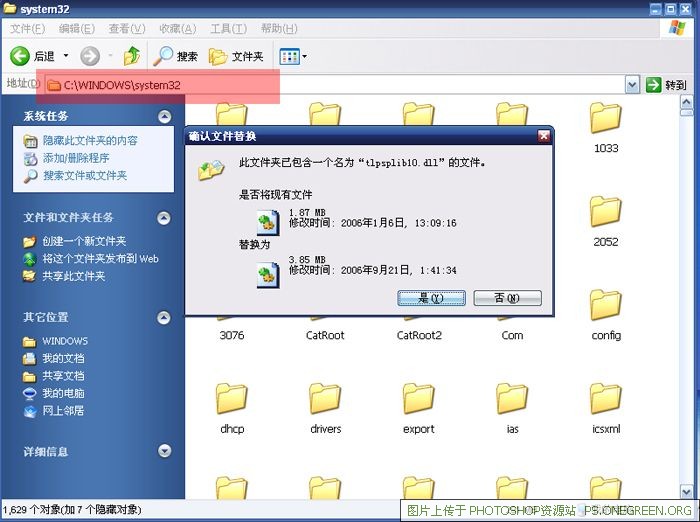Open the 编辑(E) menu

(76, 29)
